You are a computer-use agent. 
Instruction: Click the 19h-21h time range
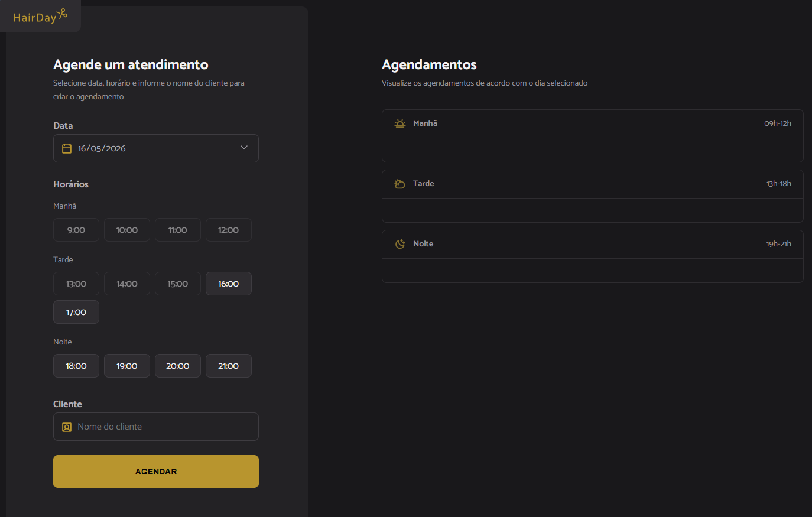[779, 243]
